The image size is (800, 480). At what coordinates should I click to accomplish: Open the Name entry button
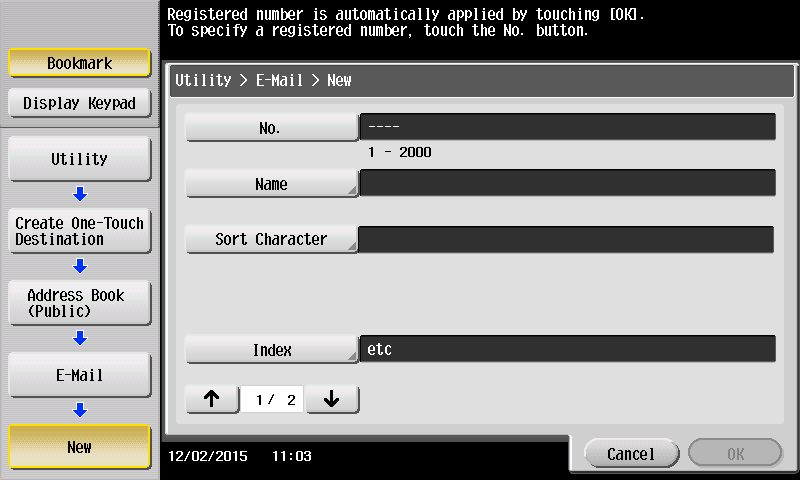[x=271, y=184]
